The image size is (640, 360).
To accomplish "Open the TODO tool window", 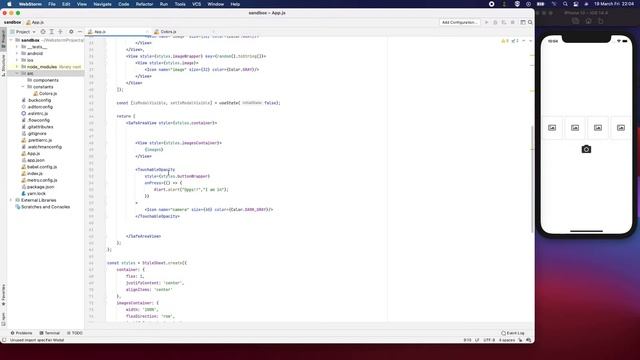I will 75,333.
